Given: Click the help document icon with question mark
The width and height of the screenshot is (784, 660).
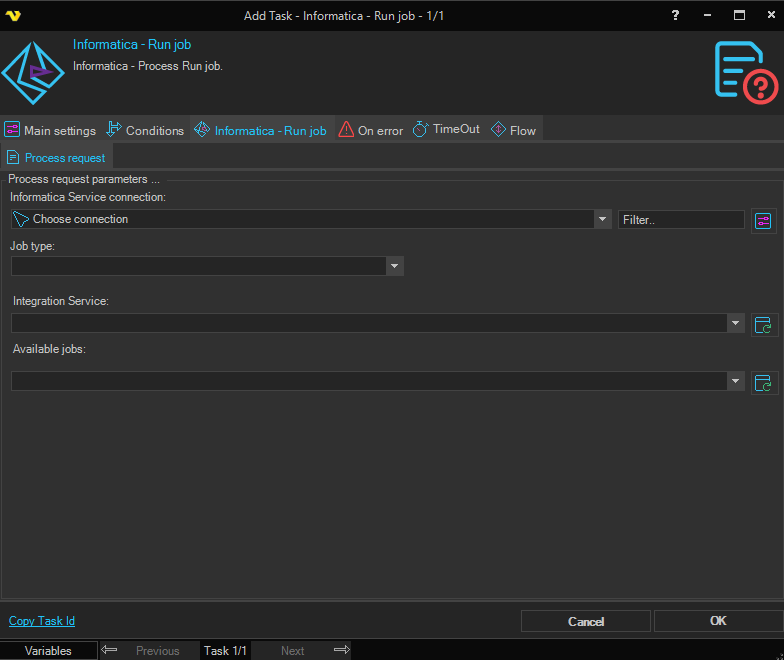Looking at the screenshot, I should tap(745, 71).
